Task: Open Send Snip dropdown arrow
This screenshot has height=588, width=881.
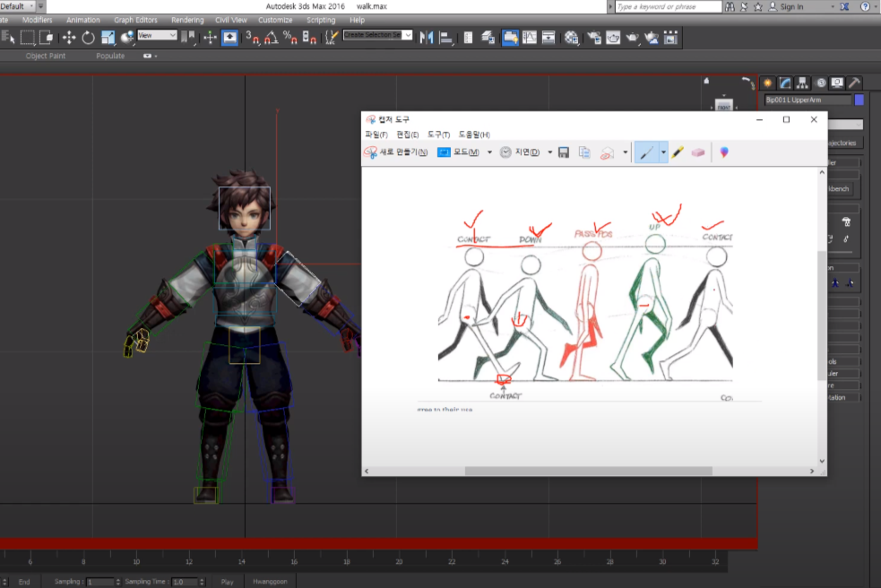Action: 625,152
